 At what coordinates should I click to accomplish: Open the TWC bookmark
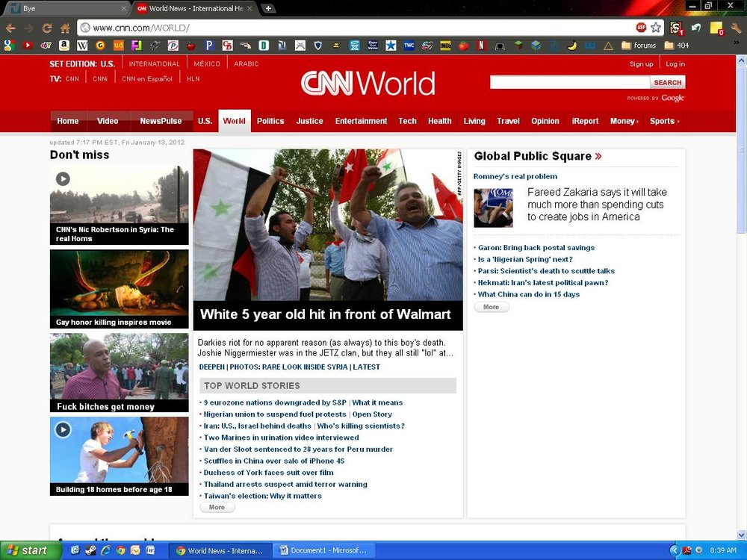(x=409, y=46)
